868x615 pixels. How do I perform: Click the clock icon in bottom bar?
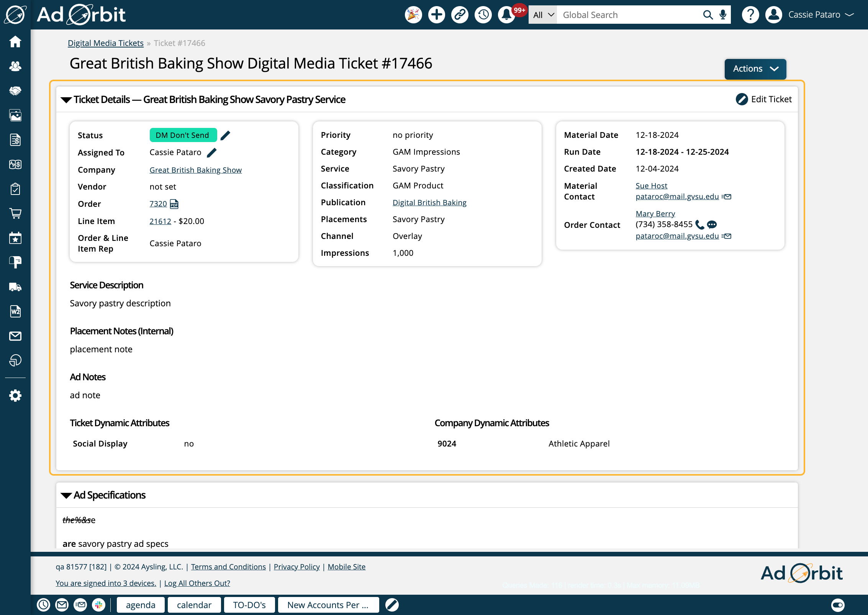click(x=44, y=605)
